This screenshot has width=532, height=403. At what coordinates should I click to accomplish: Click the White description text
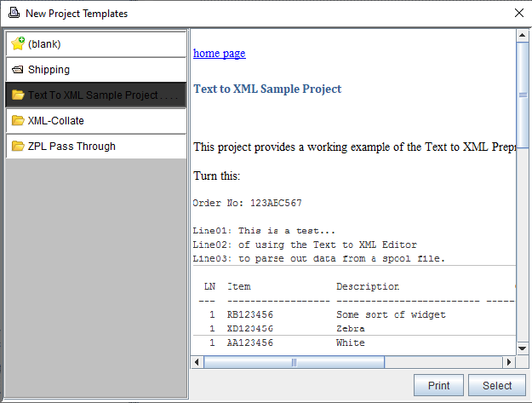point(351,343)
